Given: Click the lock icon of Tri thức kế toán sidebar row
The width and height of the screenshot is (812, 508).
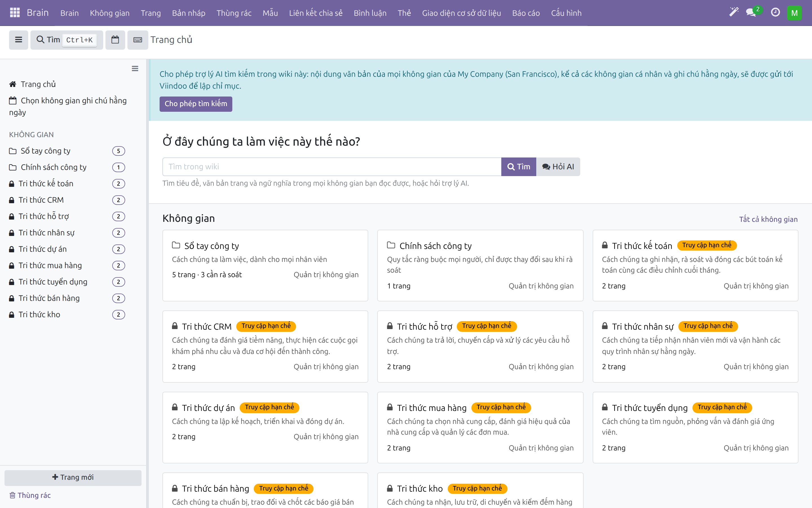Looking at the screenshot, I should click(11, 184).
